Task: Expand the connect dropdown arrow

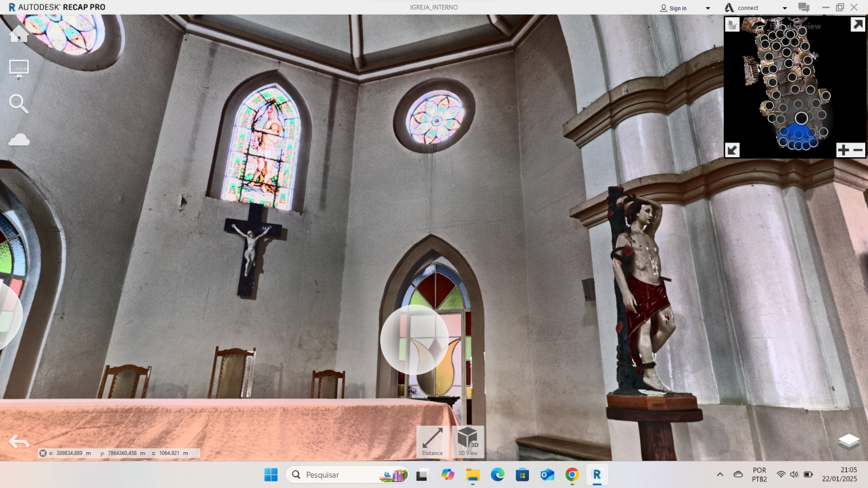Action: click(784, 8)
